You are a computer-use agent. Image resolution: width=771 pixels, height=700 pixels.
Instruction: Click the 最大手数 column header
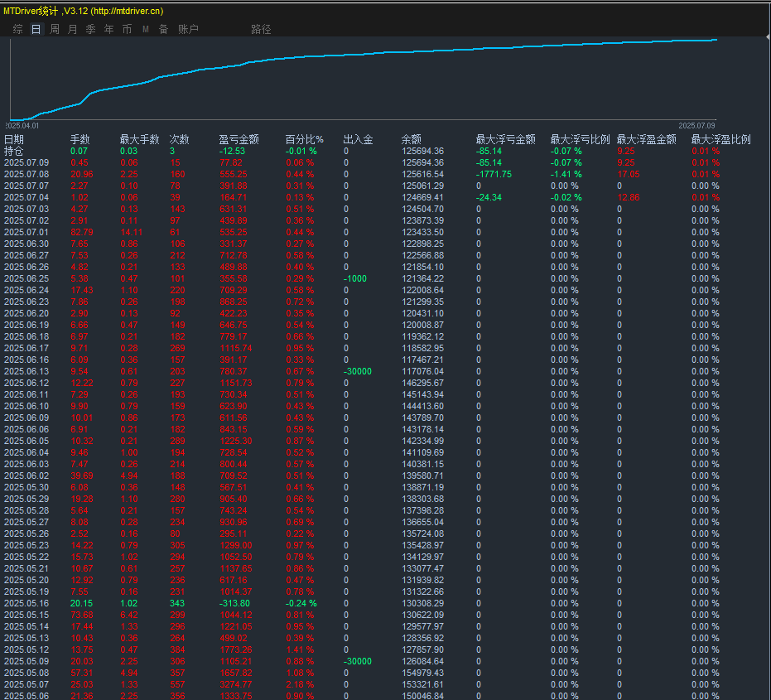(140, 139)
